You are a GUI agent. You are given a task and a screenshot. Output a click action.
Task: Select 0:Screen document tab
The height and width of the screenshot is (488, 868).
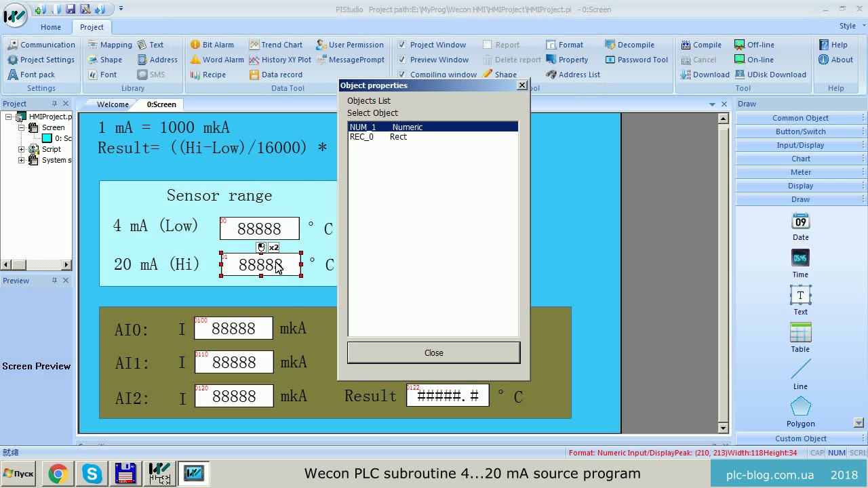coord(161,104)
